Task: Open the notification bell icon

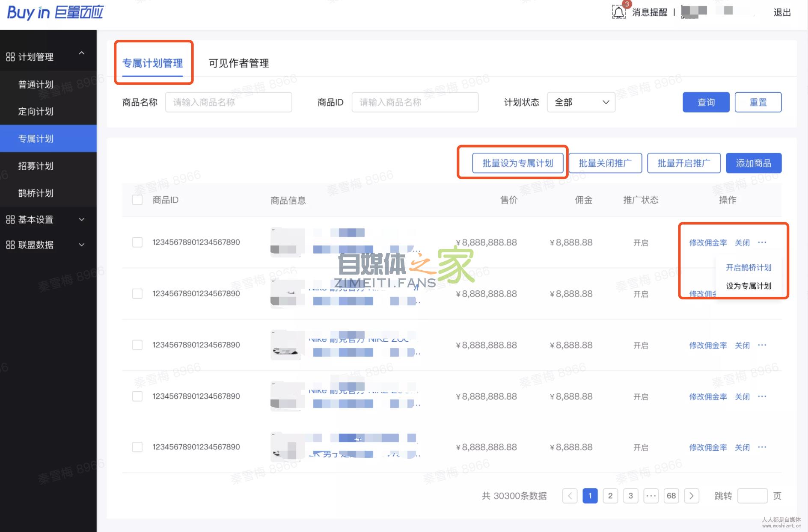Action: point(619,11)
